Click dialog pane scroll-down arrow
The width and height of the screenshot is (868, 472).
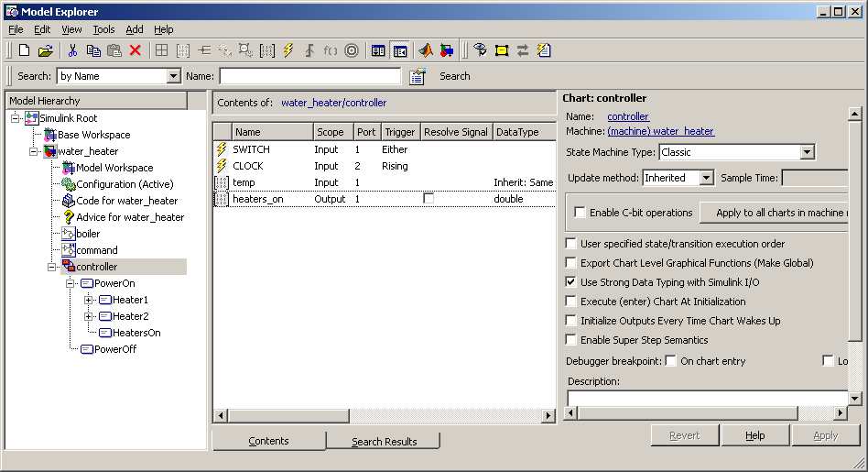854,398
